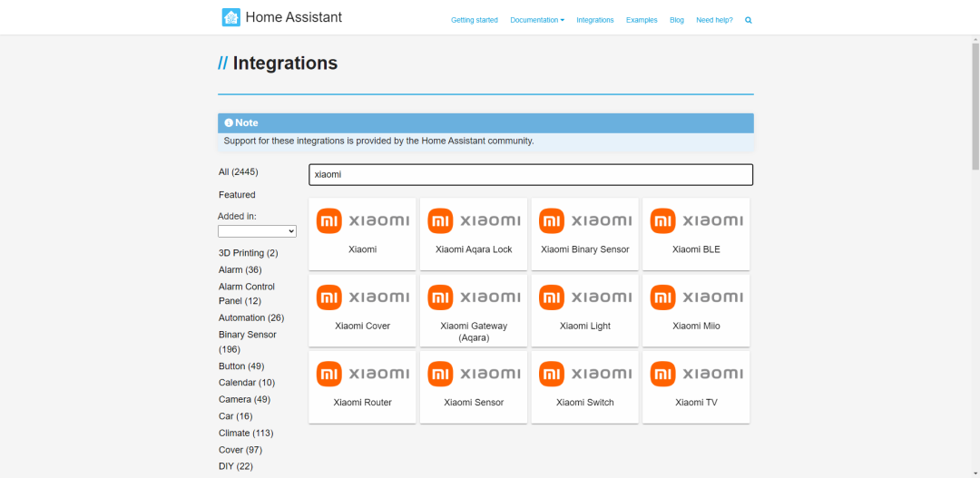Filter by Camera (49) category

pos(244,399)
